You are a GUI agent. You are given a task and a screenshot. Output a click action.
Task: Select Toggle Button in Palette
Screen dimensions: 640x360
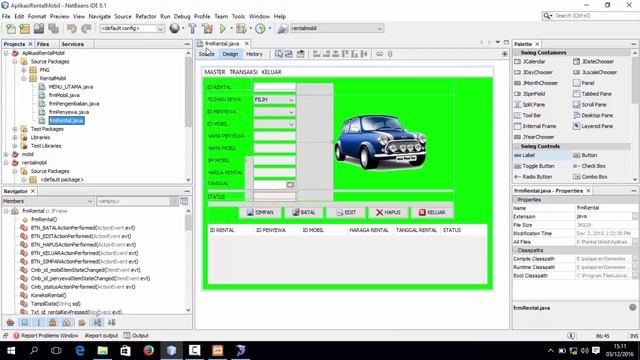[534, 166]
